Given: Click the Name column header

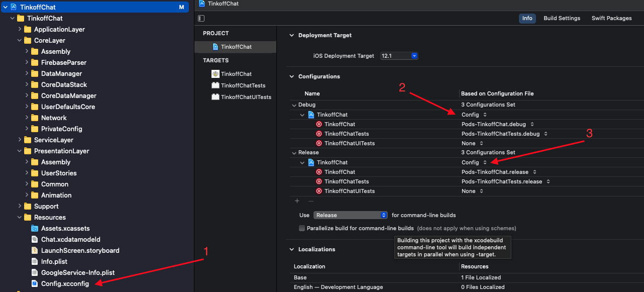Looking at the screenshot, I should (312, 93).
